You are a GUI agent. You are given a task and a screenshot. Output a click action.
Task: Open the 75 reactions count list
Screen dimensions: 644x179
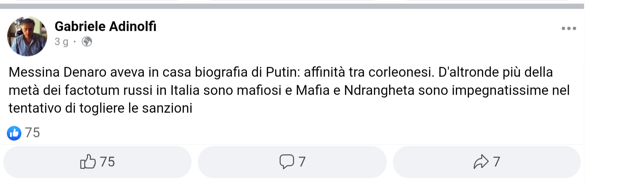pos(33,133)
